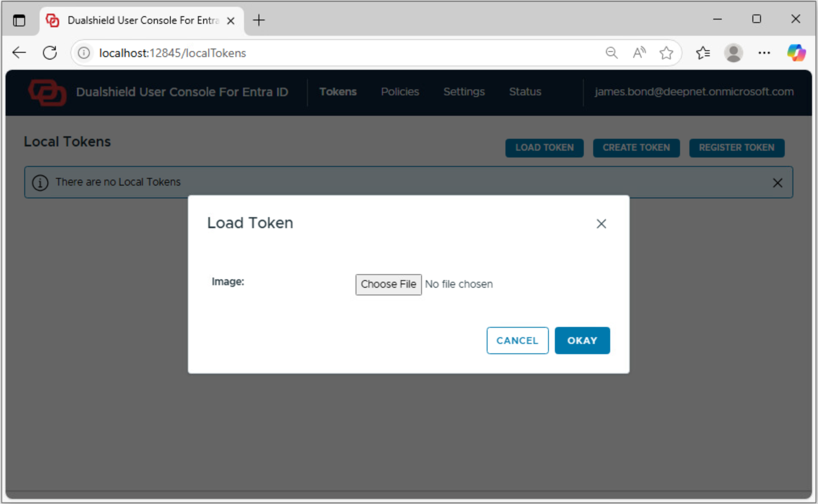818x504 pixels.
Task: Click the Dualshield logo icon
Action: (x=47, y=92)
